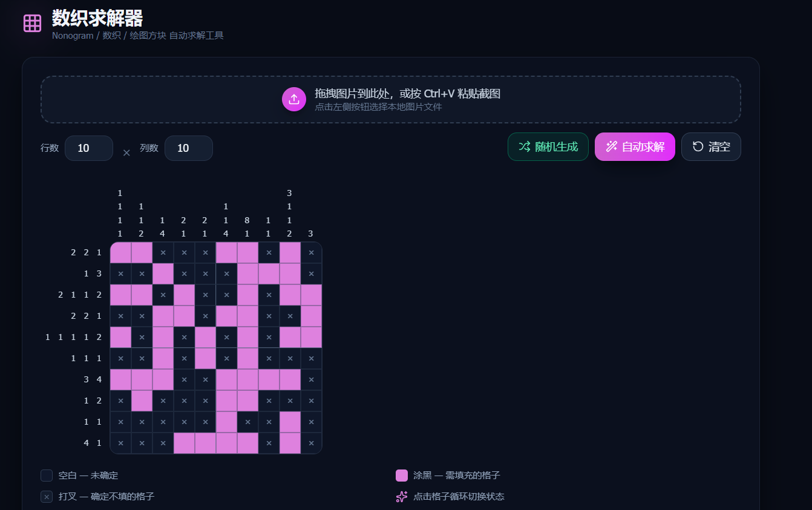
Task: Click the row clue "1 2"
Action: (x=93, y=400)
